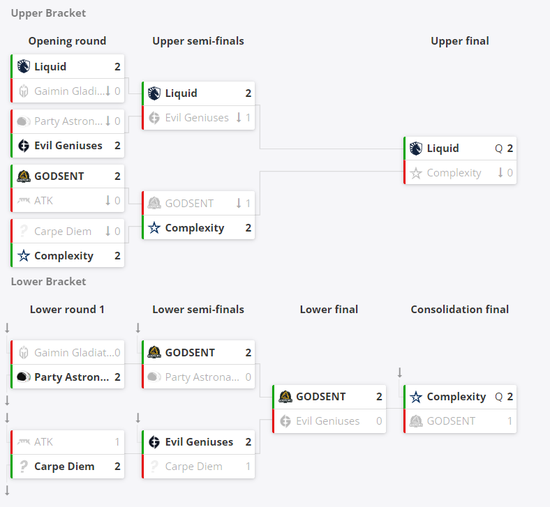Click ATK logo in Opening round

pyautogui.click(x=24, y=200)
